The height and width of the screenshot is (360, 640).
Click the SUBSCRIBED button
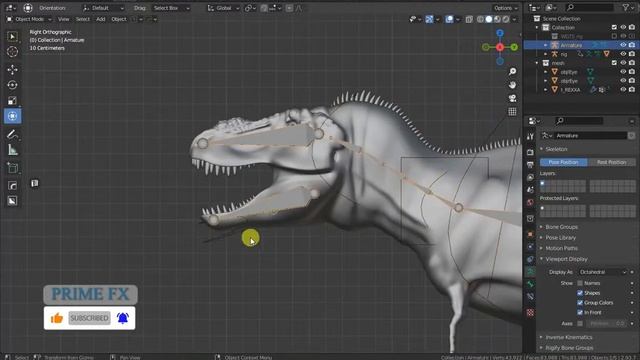[89, 318]
